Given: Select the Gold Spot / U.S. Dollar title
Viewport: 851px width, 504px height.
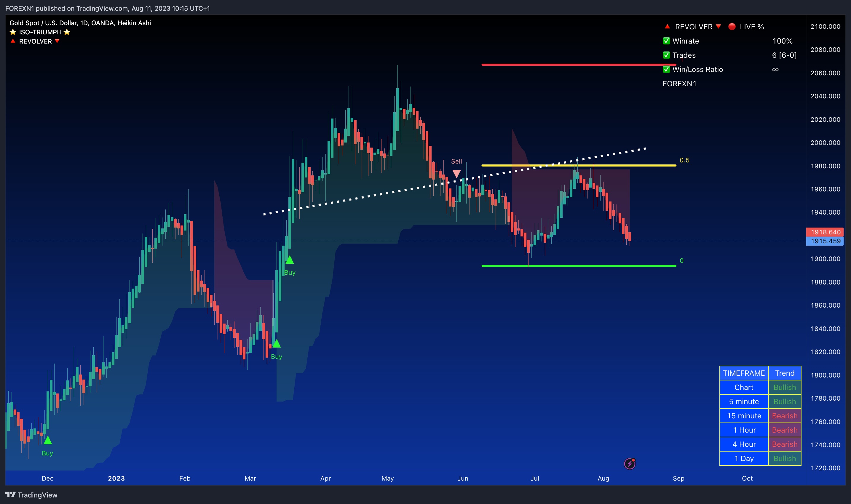Looking at the screenshot, I should tap(80, 23).
